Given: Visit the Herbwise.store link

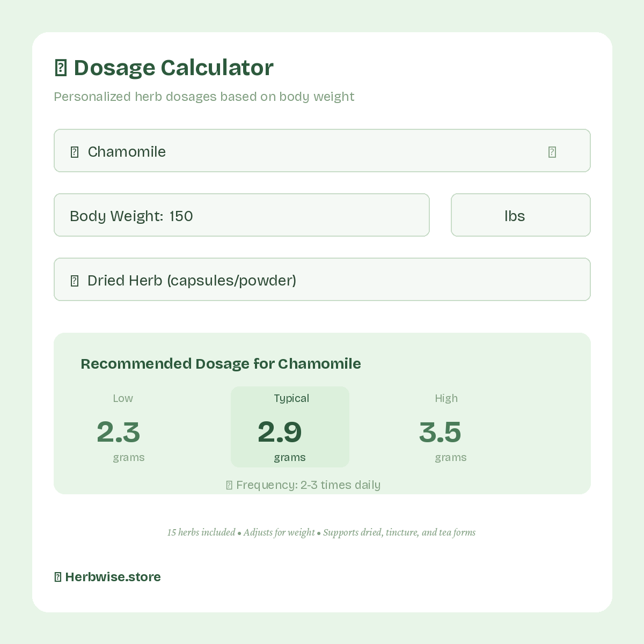Looking at the screenshot, I should (x=113, y=577).
